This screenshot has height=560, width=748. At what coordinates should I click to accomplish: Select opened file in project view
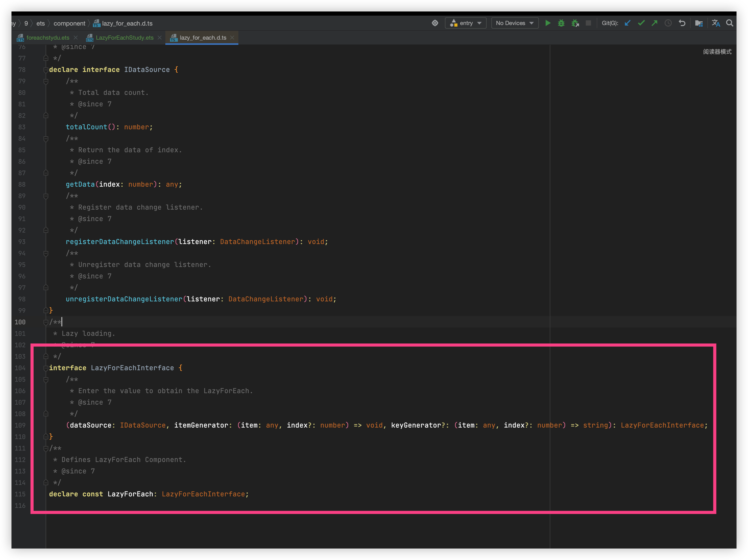699,23
